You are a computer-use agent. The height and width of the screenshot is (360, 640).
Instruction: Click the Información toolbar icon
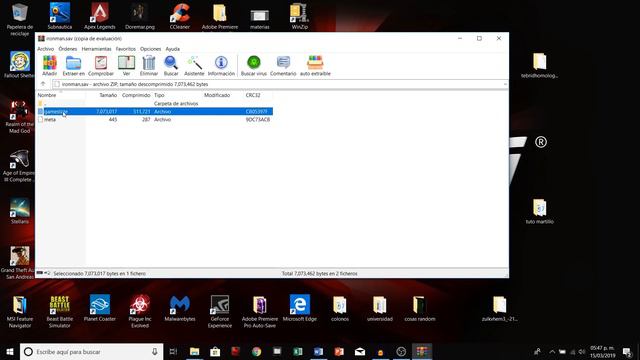click(x=221, y=65)
